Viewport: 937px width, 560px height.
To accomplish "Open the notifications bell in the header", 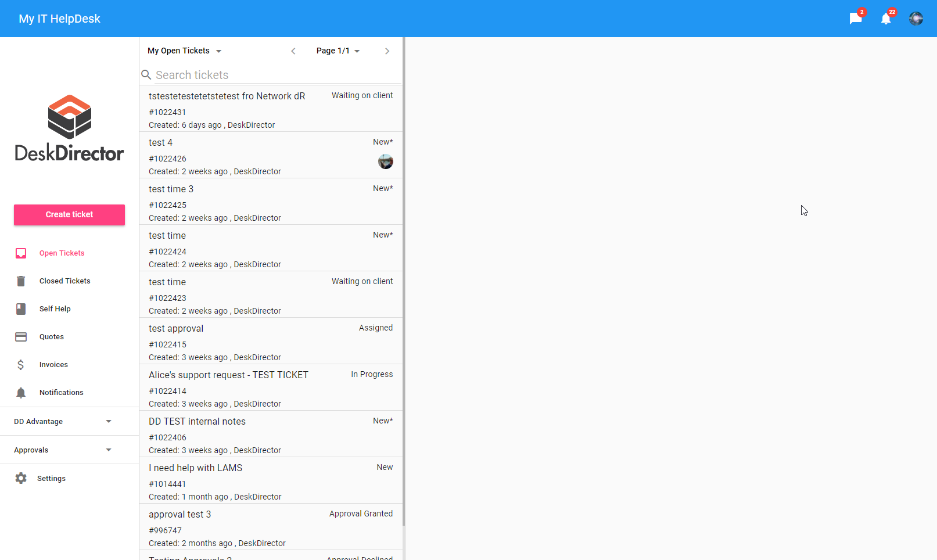I will coord(886,19).
